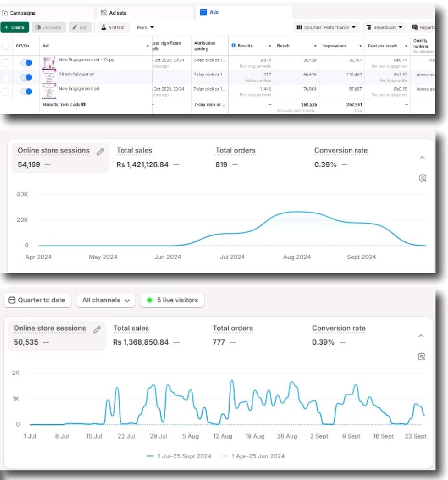The height and width of the screenshot is (480, 448).
Task: Collapse the upper analytics card with chevron
Action: [422, 157]
